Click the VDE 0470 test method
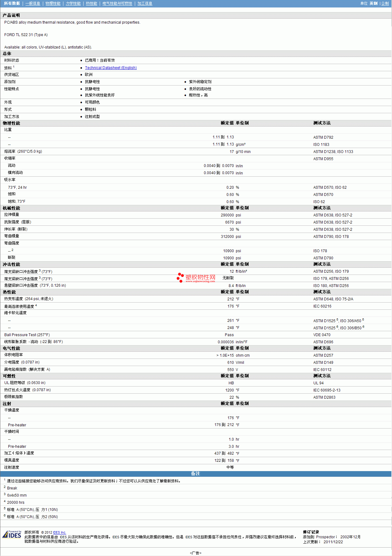Image resolution: width=392 pixels, height=556 pixels. point(322,335)
